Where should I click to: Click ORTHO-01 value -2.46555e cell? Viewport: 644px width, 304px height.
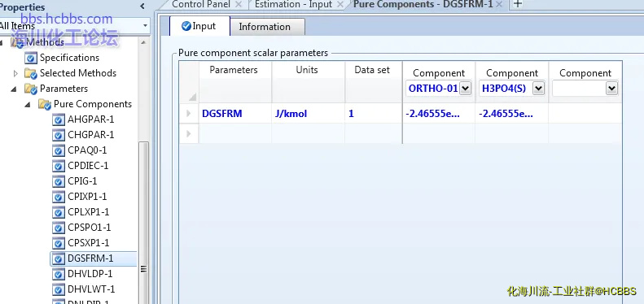[439, 113]
